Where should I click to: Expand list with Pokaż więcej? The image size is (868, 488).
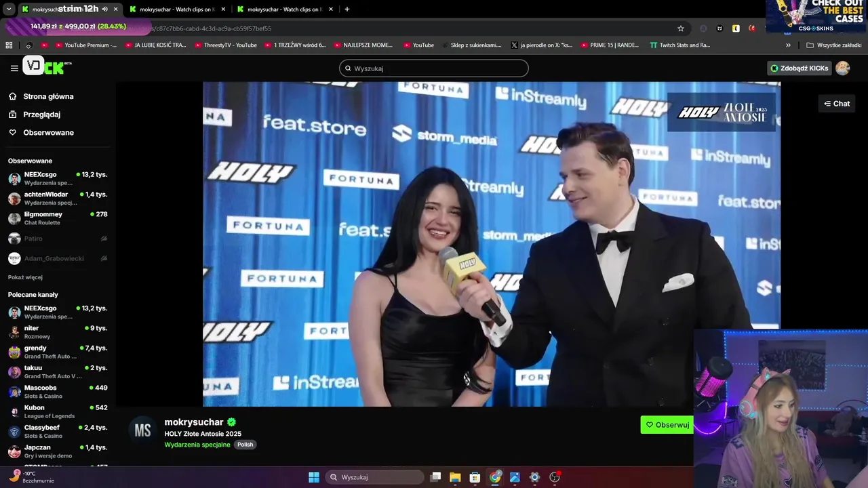tap(25, 277)
